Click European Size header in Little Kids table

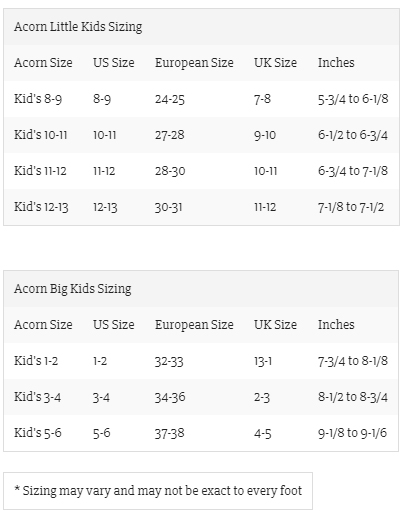(x=194, y=63)
